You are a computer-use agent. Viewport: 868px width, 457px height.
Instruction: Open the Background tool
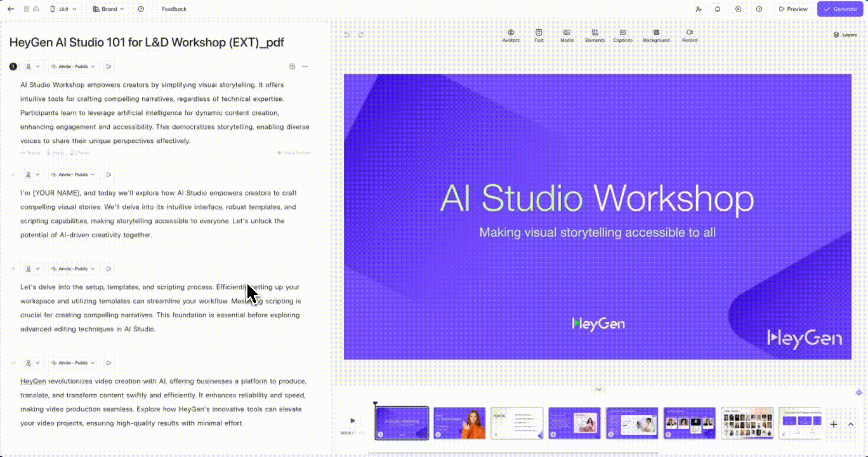coord(656,36)
